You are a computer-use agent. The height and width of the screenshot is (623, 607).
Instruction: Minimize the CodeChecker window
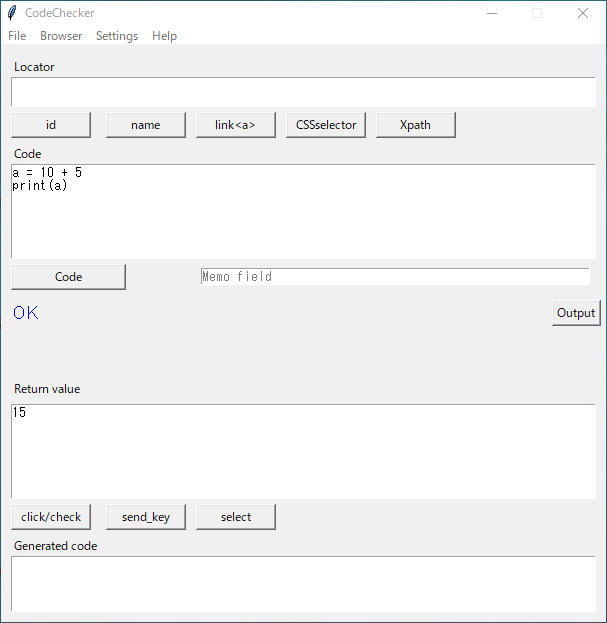point(492,13)
